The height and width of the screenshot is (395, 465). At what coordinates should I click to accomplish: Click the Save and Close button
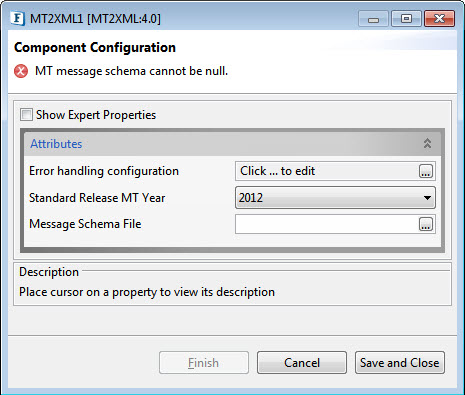(400, 362)
